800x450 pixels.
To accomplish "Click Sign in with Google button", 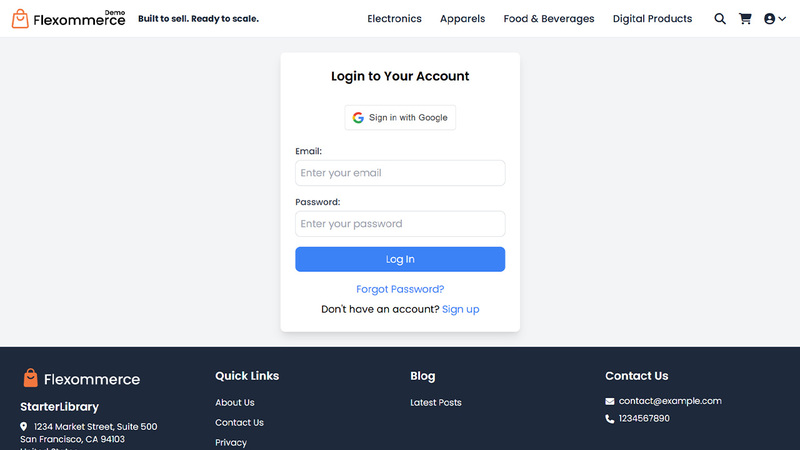I will (400, 117).
